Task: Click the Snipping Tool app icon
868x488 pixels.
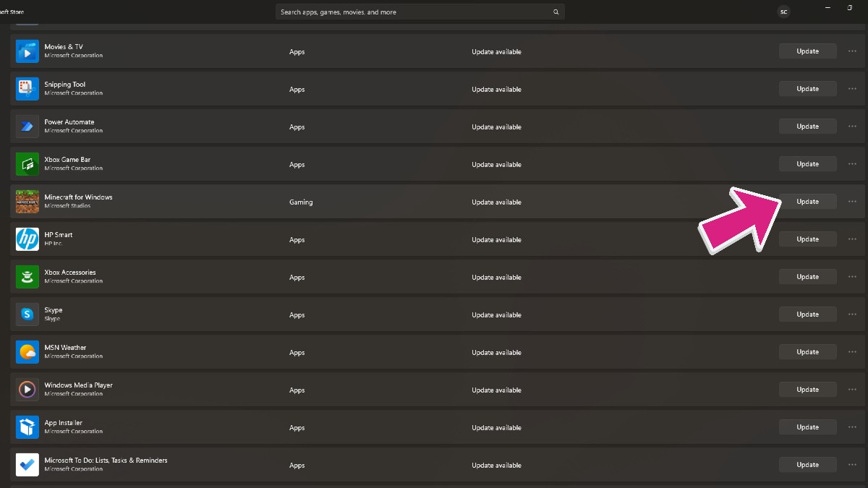Action: [x=27, y=89]
